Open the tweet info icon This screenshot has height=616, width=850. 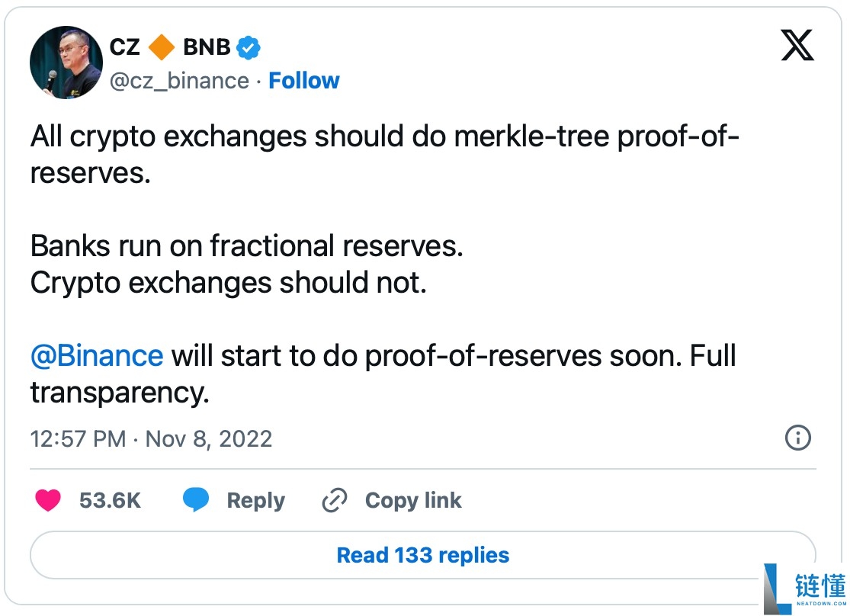pos(797,438)
